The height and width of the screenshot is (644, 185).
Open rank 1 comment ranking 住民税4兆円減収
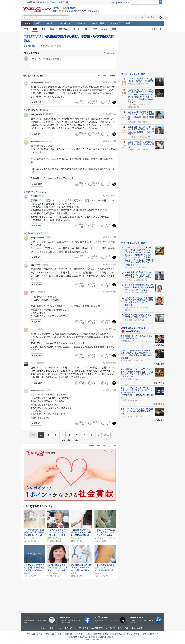coord(141,80)
